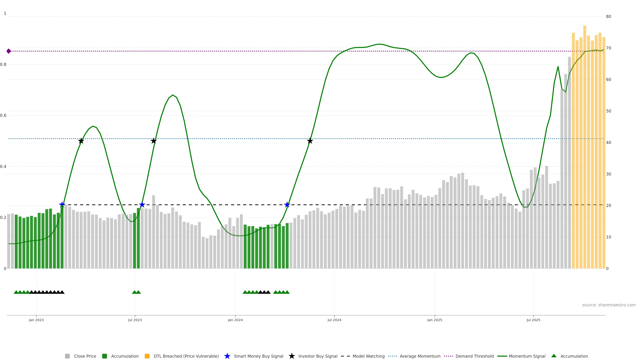Click blue star between Jan 2024 and Jul 2024
644x362 pixels.
(287, 205)
